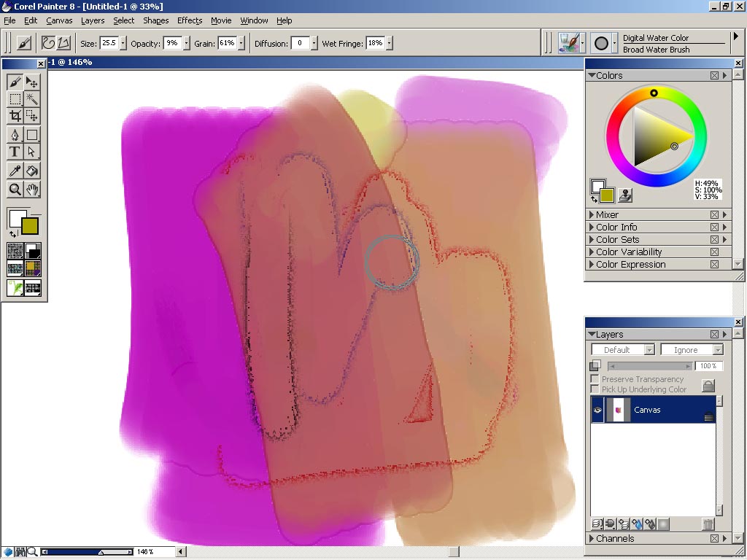747x560 pixels.
Task: Click the Size value field
Action: [109, 43]
